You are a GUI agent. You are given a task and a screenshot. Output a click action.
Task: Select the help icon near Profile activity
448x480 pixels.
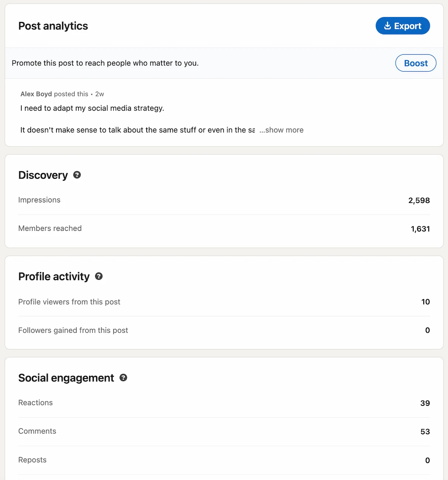tap(99, 276)
